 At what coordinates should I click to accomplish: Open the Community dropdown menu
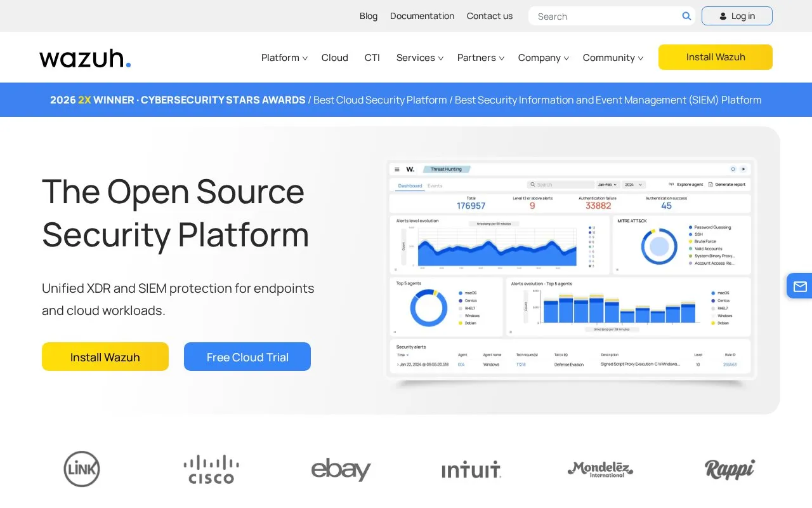coord(613,58)
